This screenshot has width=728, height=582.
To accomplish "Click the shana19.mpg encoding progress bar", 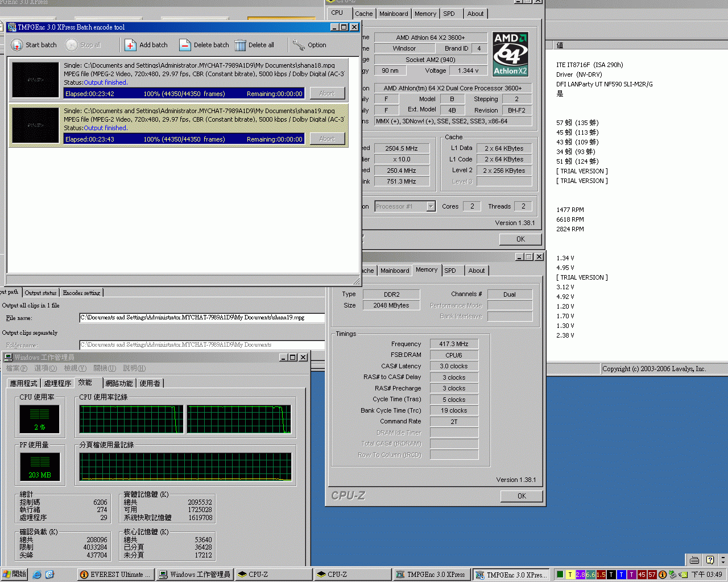I will [184, 139].
